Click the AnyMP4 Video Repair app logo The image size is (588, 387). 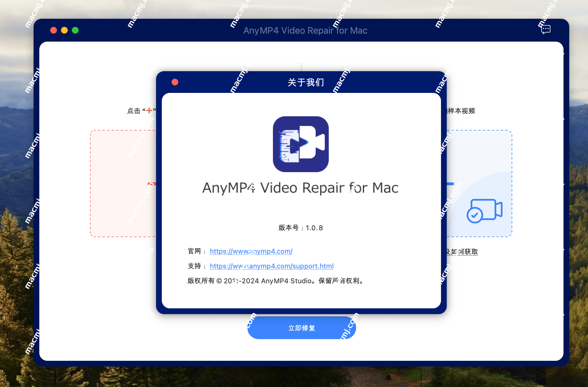point(301,144)
